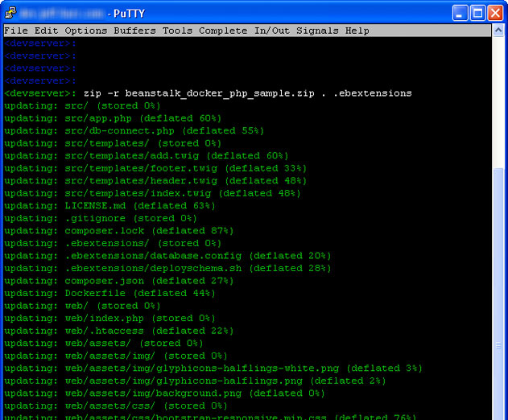Maximize the PuTTY window
This screenshot has height=420, width=508.
477,14
